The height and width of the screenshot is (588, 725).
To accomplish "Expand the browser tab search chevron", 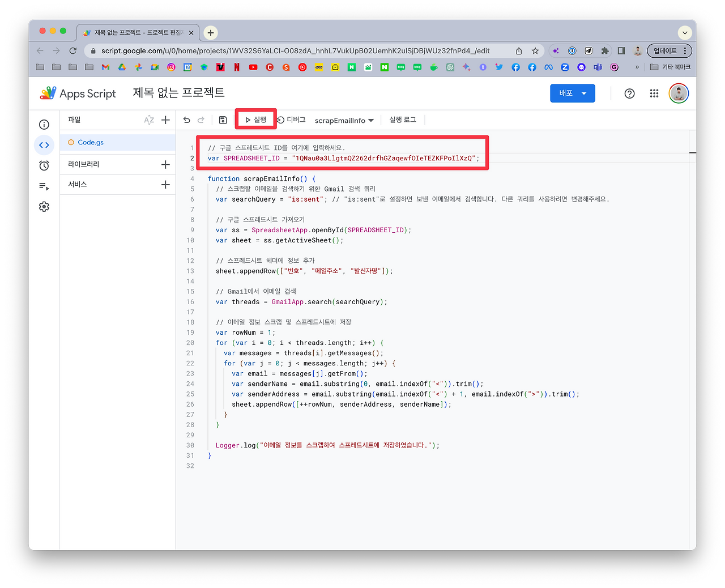I will point(685,33).
